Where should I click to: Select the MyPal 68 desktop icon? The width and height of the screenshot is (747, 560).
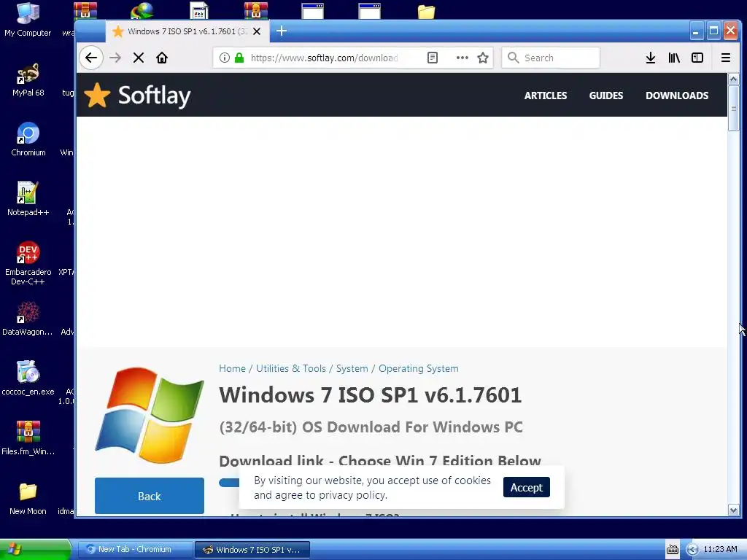click(28, 79)
